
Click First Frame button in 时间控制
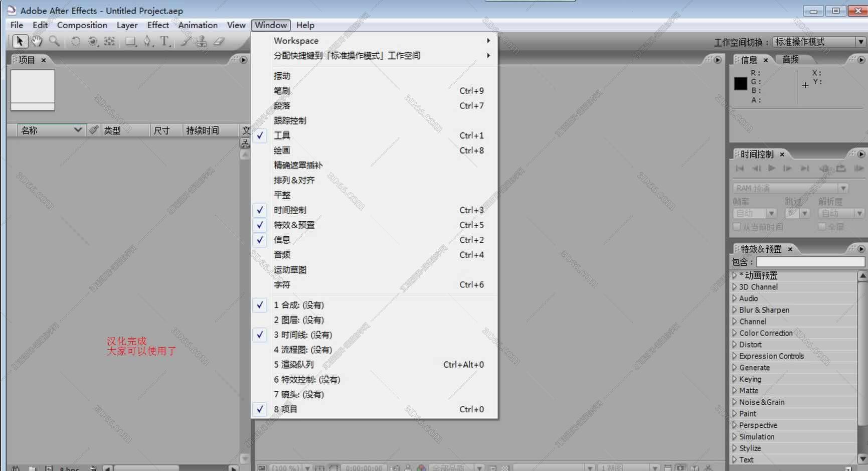coord(740,168)
